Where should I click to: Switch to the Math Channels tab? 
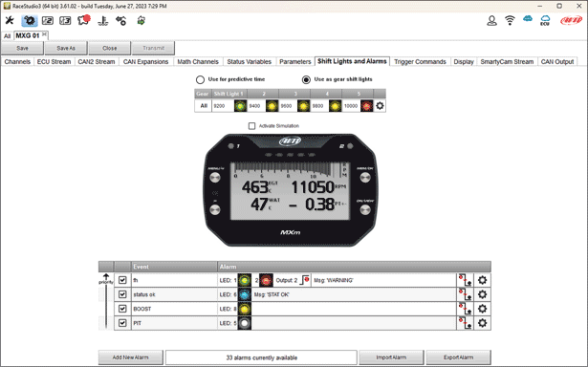198,62
